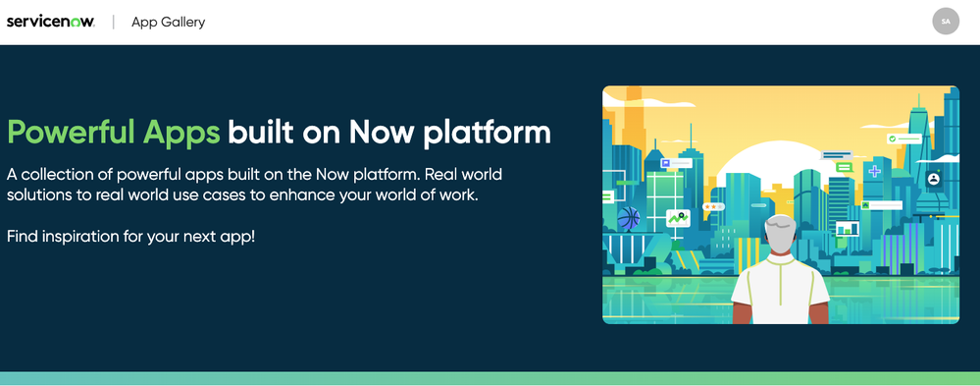Image resolution: width=980 pixels, height=386 pixels.
Task: Click the city skyline hero illustration
Action: pos(781,204)
